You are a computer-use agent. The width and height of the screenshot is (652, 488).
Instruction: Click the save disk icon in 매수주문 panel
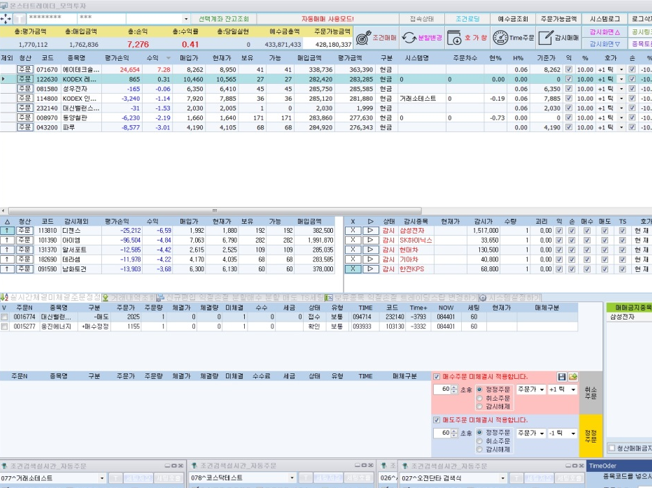click(562, 376)
